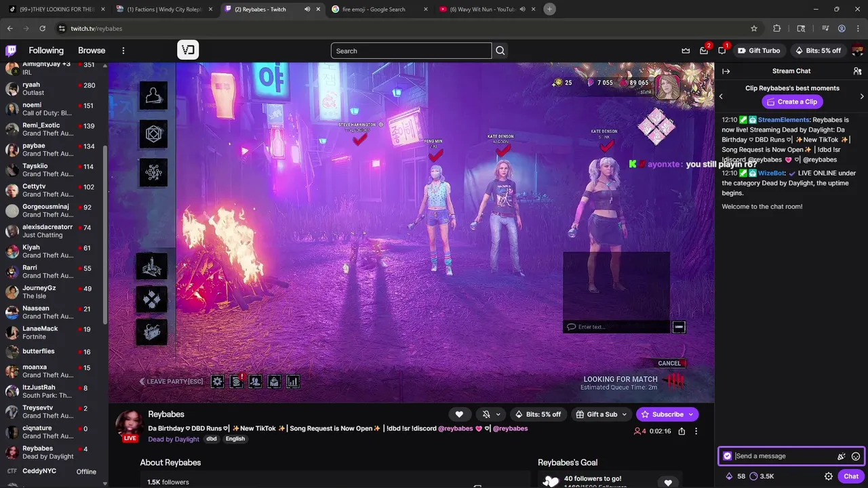The width and height of the screenshot is (868, 488).
Task: Bookmark this page with the star icon
Action: tap(753, 28)
